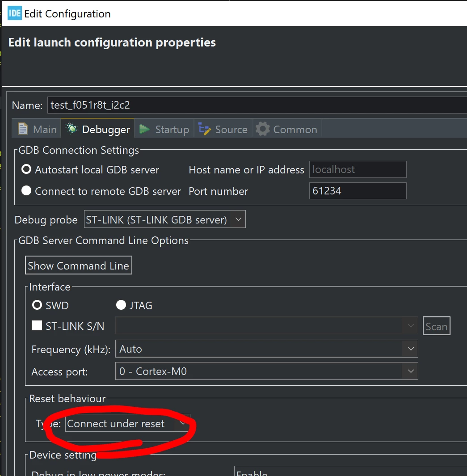
Task: Click the Interface group label
Action: (x=50, y=286)
